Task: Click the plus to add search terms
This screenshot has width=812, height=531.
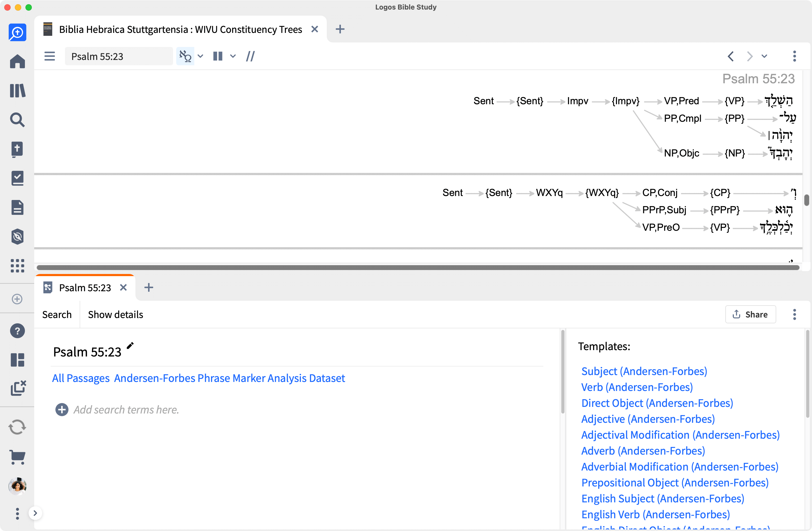Action: (62, 410)
